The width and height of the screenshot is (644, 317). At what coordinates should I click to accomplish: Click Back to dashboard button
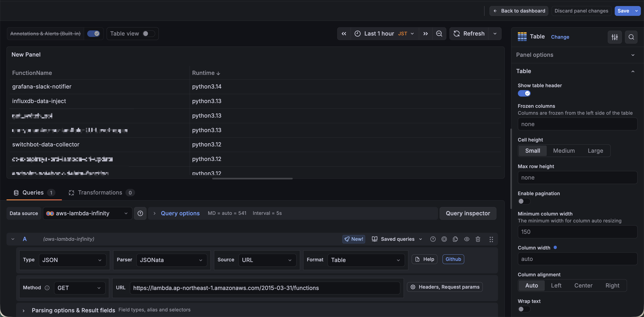point(519,11)
